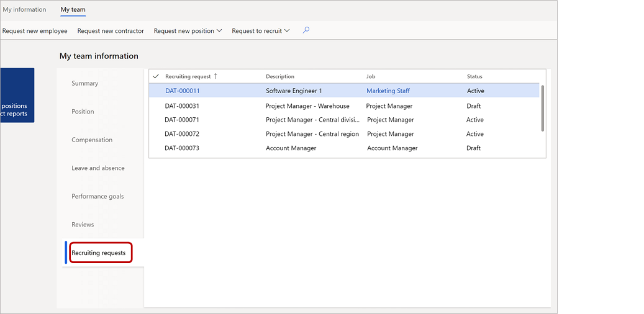644x314 pixels.
Task: Expand the Request new position dropdown
Action: pyautogui.click(x=188, y=31)
